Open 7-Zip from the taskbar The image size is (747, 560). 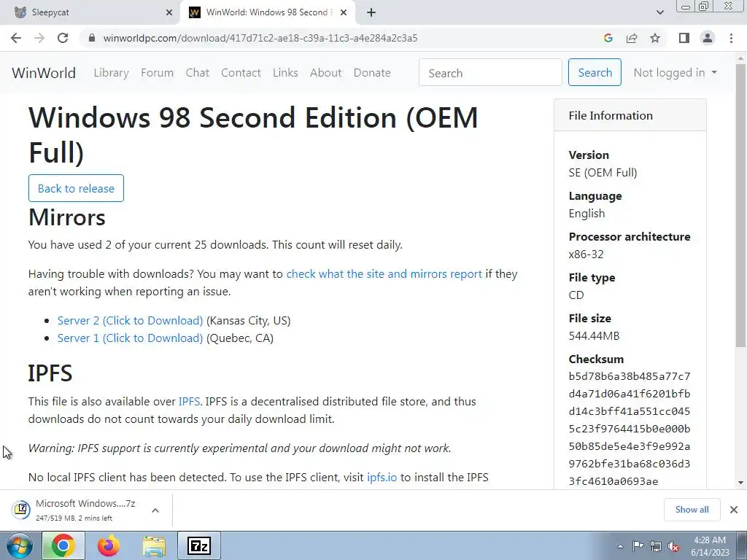(x=199, y=545)
